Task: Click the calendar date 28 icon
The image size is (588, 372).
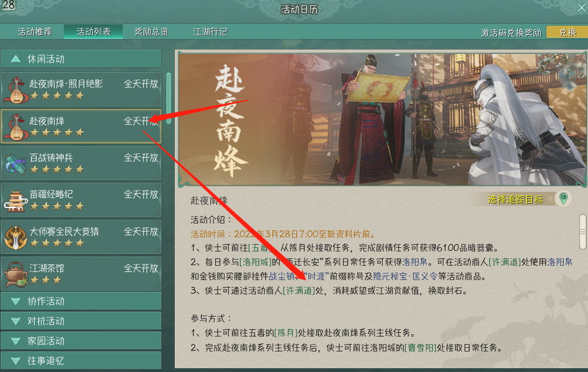Action: point(8,5)
